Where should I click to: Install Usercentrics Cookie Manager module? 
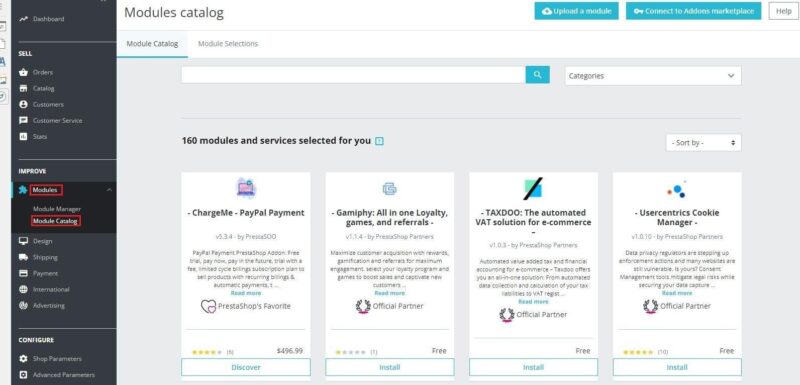[x=677, y=367]
